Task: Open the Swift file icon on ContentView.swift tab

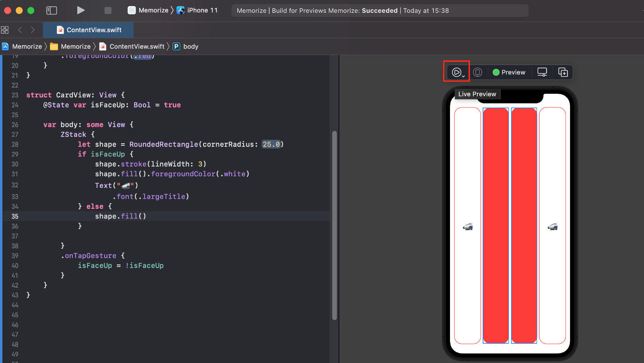Action: coord(61,29)
